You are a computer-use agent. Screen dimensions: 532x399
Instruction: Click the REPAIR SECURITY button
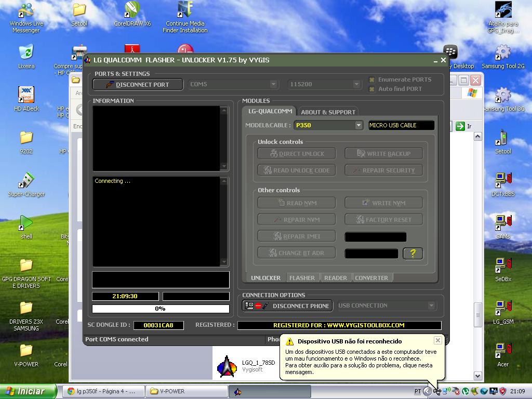coord(384,170)
